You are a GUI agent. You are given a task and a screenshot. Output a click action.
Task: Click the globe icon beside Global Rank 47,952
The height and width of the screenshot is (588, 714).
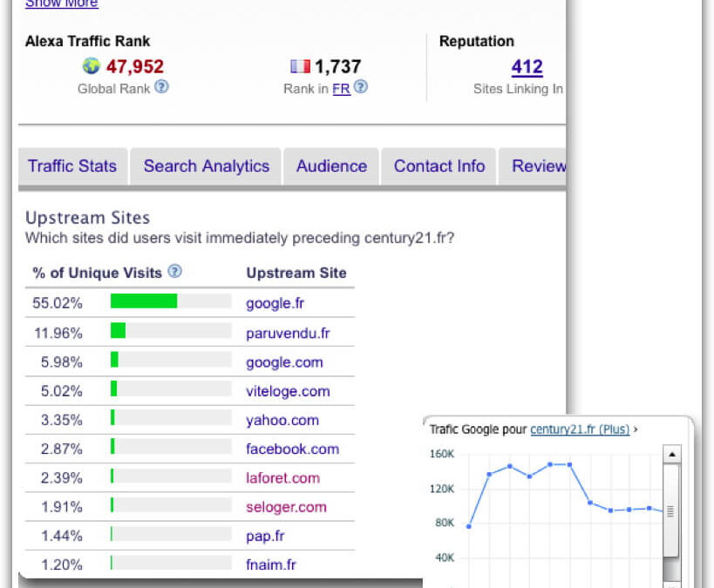tap(91, 66)
